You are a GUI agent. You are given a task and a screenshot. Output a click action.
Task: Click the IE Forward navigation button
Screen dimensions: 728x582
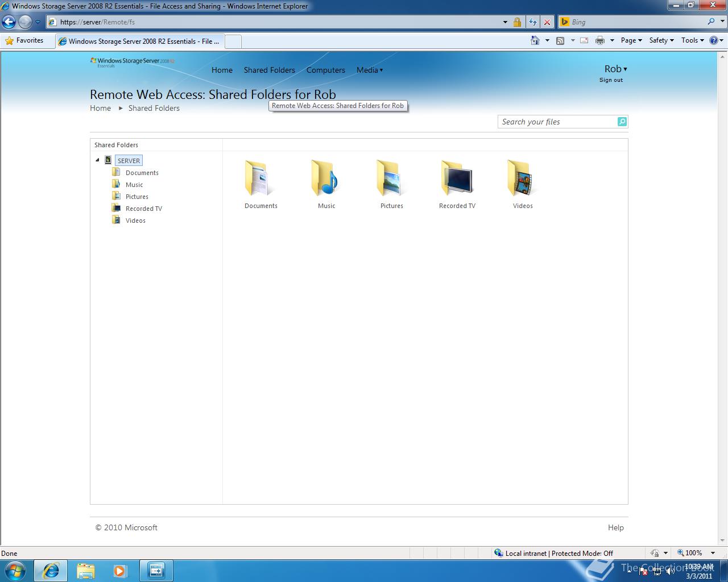25,22
